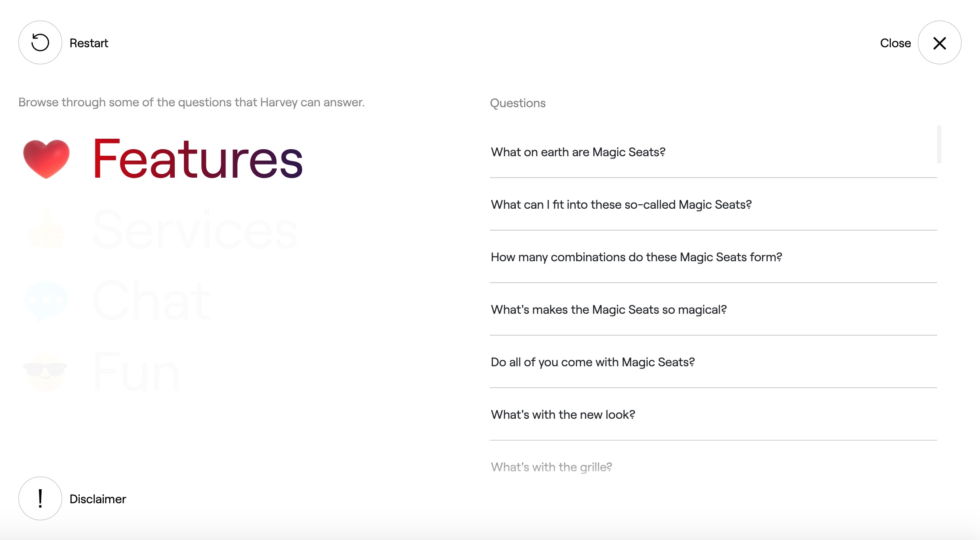The width and height of the screenshot is (980, 540).
Task: Select the red heart Features icon
Action: 46,159
